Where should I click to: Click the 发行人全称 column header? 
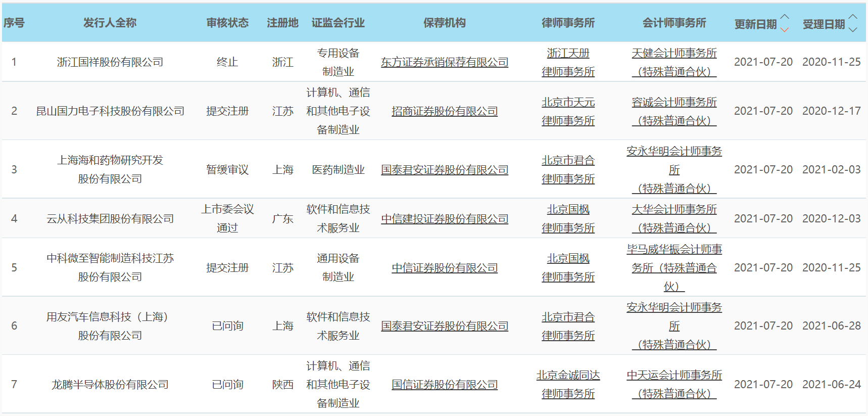pos(110,23)
